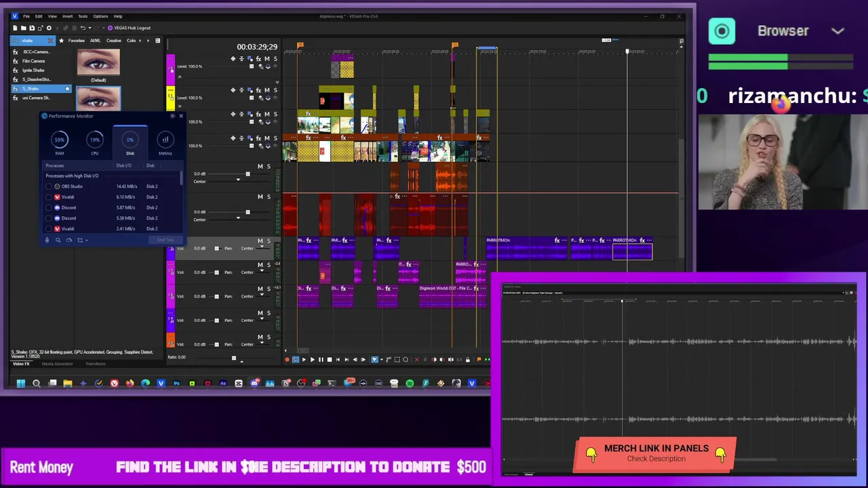
Task: Click the (Default) eye preset thumbnail
Action: tap(98, 63)
